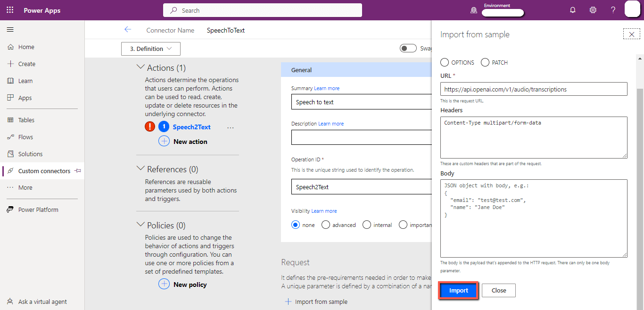Open the 3. Definition step dropdown
The image size is (644, 310).
tap(151, 49)
